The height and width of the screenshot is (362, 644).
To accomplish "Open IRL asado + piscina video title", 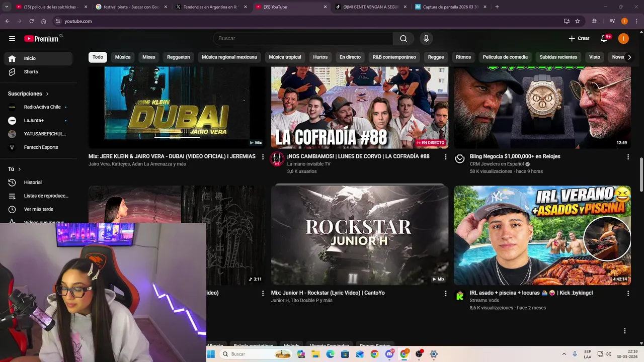I will click(531, 293).
